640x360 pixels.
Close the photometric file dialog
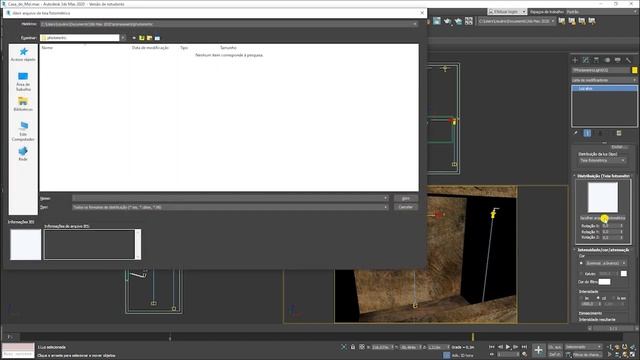[x=422, y=13]
